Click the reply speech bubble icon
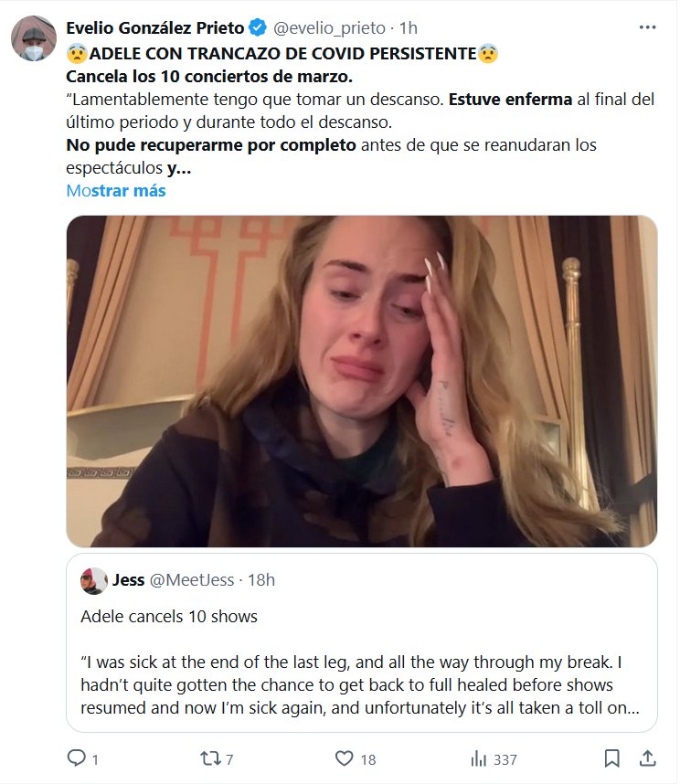680x784 pixels. [77, 758]
